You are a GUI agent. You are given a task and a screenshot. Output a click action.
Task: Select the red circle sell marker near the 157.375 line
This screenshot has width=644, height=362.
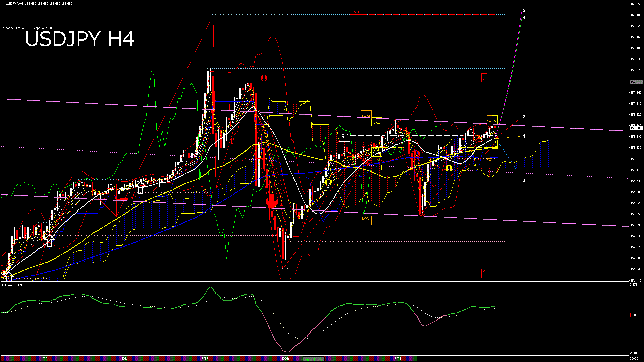[x=264, y=78]
